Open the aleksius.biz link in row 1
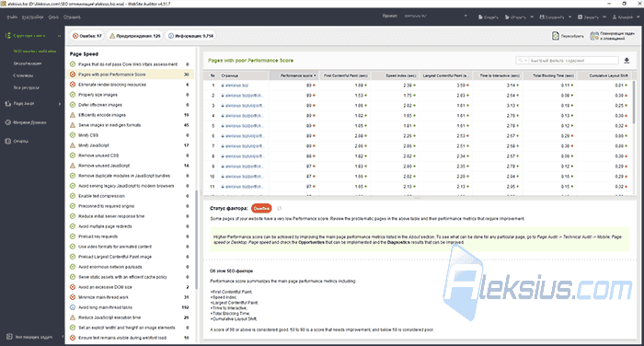 (x=236, y=86)
